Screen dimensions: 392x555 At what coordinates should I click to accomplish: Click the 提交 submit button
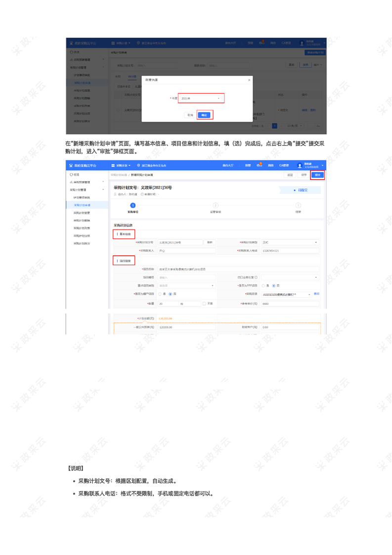tap(317, 175)
